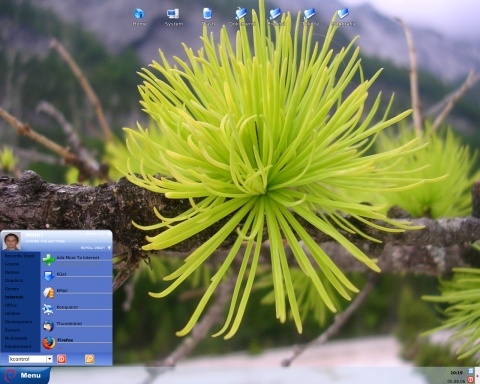The width and height of the screenshot is (480, 384).
Task: Select the Utilities category
Action: (12, 314)
